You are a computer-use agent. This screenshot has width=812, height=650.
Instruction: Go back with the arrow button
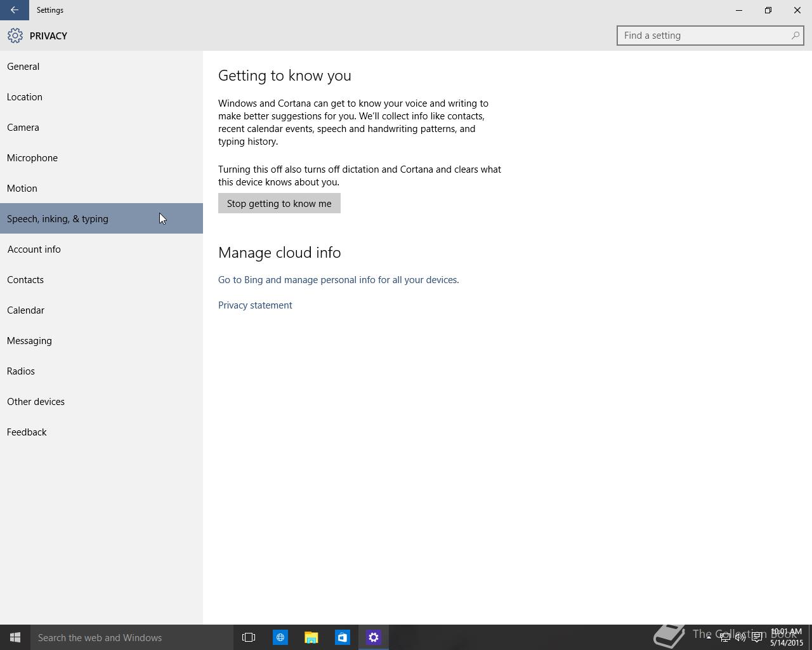[x=14, y=10]
